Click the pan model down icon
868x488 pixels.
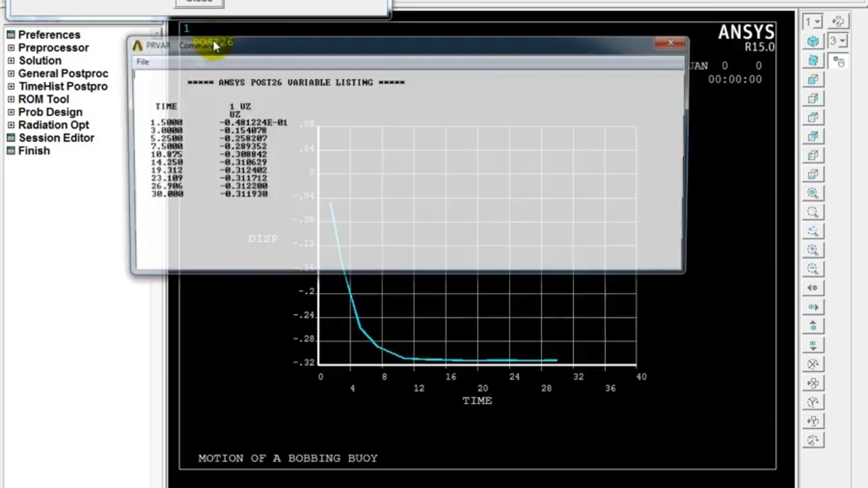click(x=813, y=345)
